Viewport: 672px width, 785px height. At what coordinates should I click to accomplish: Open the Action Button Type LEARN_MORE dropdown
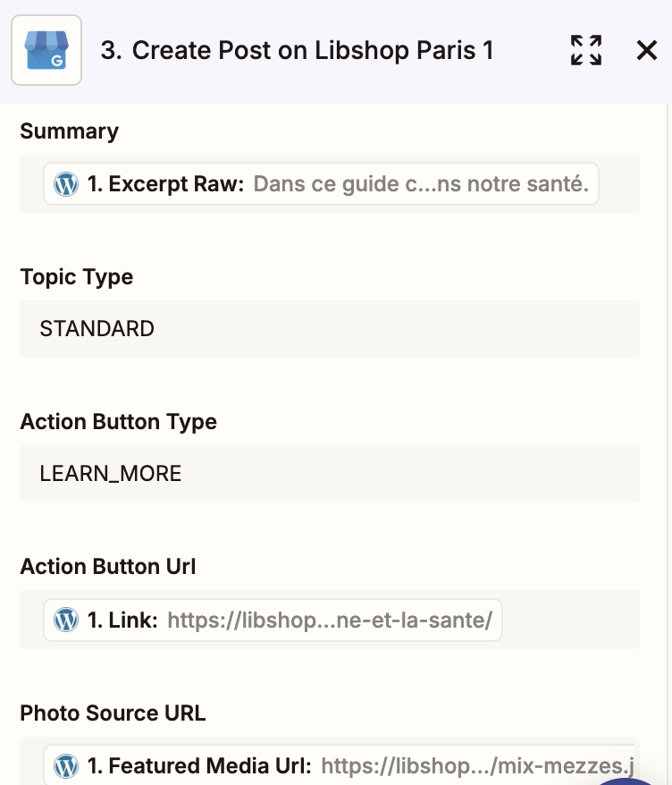pyautogui.click(x=330, y=474)
